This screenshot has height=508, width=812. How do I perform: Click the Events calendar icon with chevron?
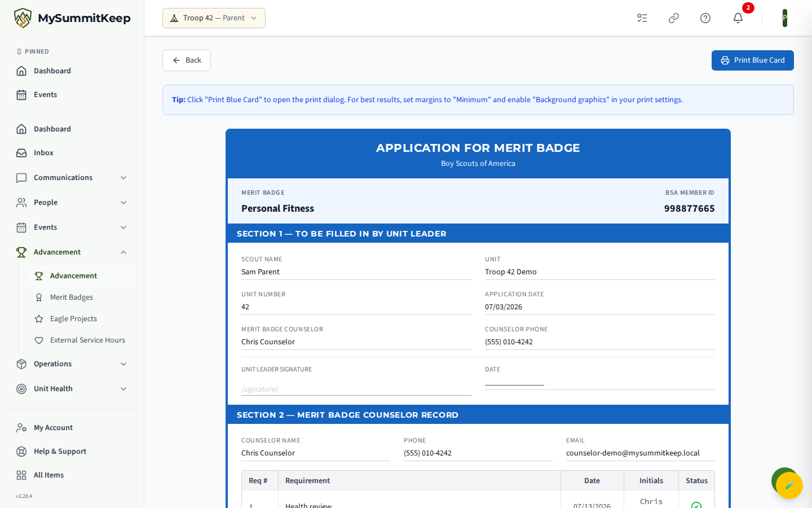(21, 227)
